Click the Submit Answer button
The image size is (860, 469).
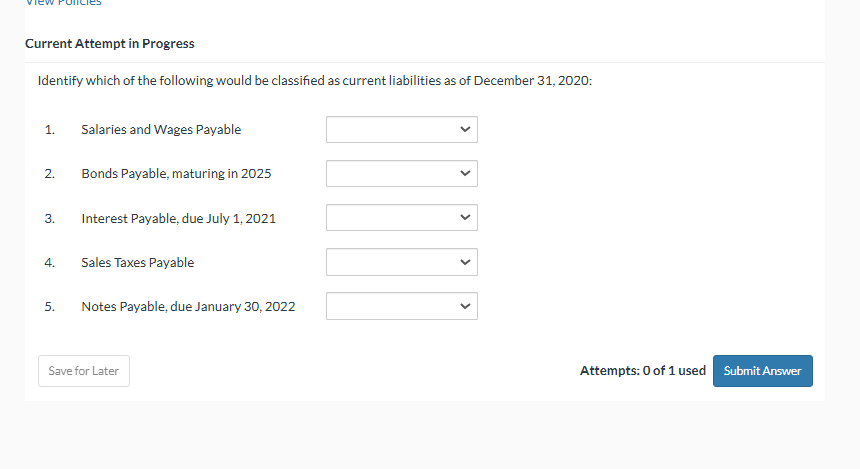point(762,371)
